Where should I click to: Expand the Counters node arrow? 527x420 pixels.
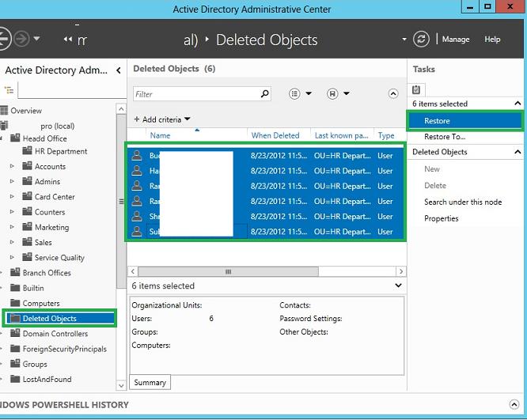pyautogui.click(x=12, y=212)
